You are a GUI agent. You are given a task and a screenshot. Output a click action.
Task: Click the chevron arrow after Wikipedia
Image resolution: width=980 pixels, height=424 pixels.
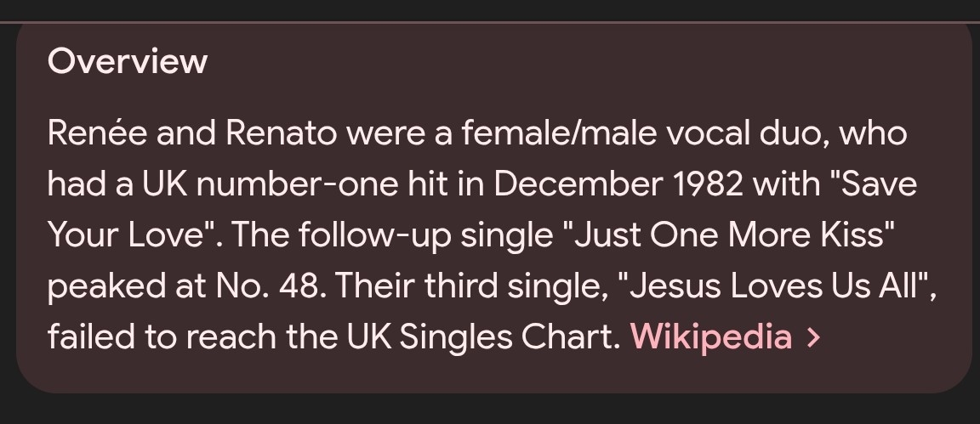(x=813, y=337)
